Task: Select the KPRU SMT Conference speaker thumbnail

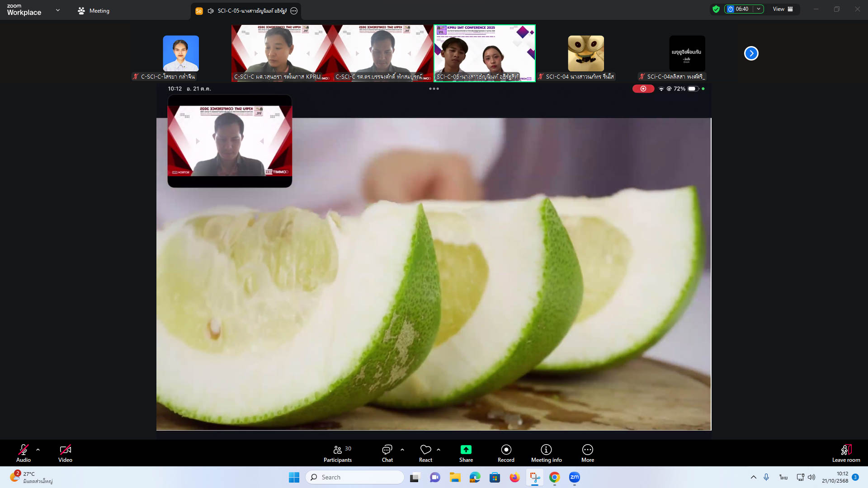Action: point(484,53)
